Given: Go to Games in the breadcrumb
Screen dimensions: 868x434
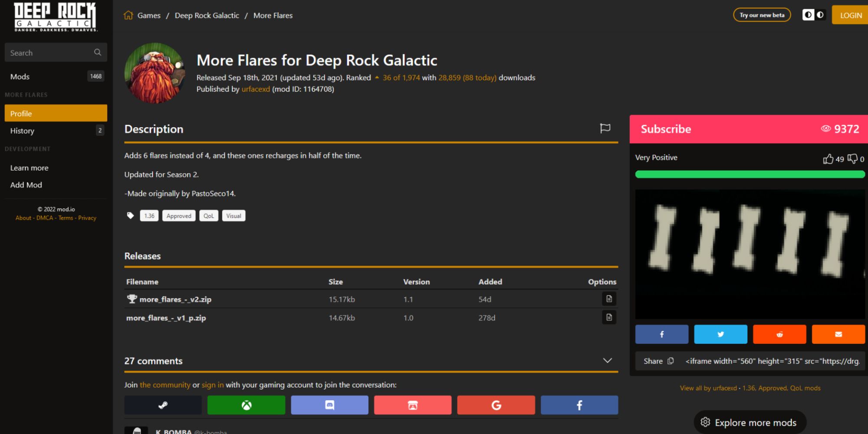Looking at the screenshot, I should coord(149,15).
